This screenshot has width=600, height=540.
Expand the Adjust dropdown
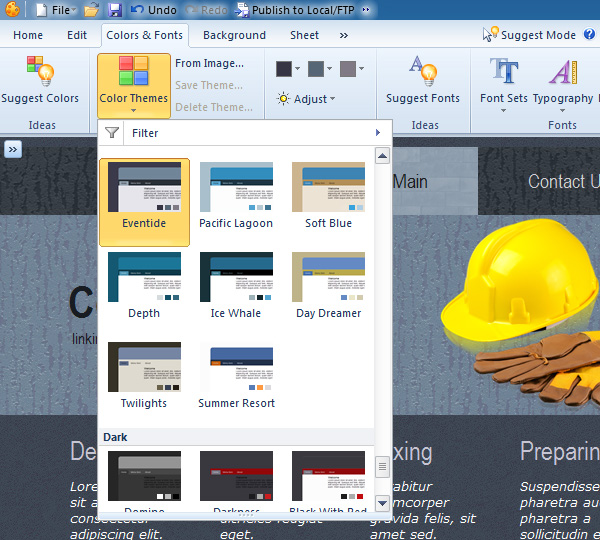[306, 99]
